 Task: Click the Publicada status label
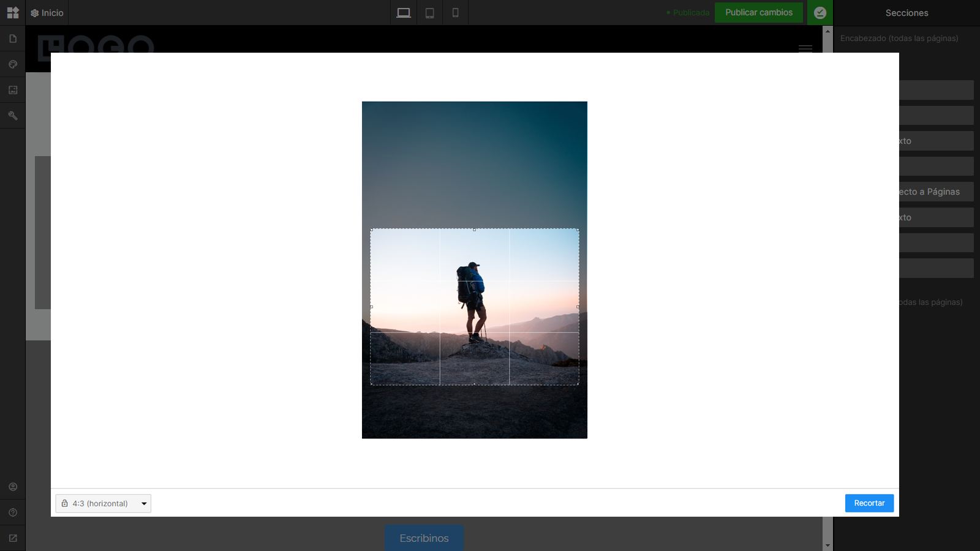point(688,13)
